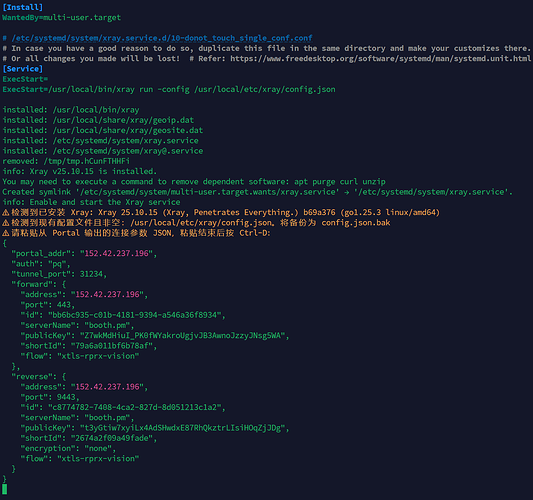
Task: Click the removed /tmp/tmp.hCunFTHHFi line
Action: pyautogui.click(x=66, y=161)
